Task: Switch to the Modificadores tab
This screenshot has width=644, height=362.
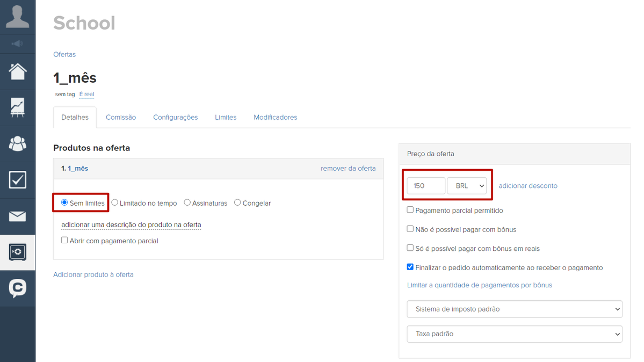Action: [275, 117]
